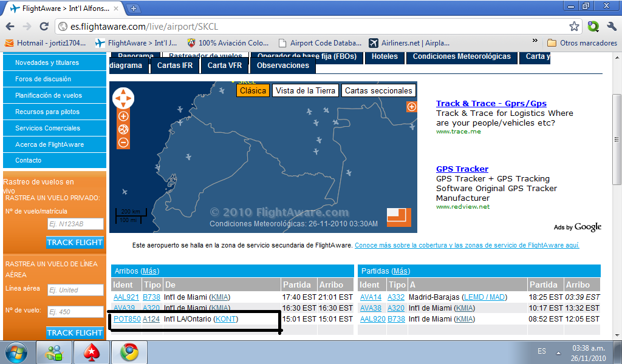Open the Cartas IFR tab
The height and width of the screenshot is (364, 622).
pos(175,66)
